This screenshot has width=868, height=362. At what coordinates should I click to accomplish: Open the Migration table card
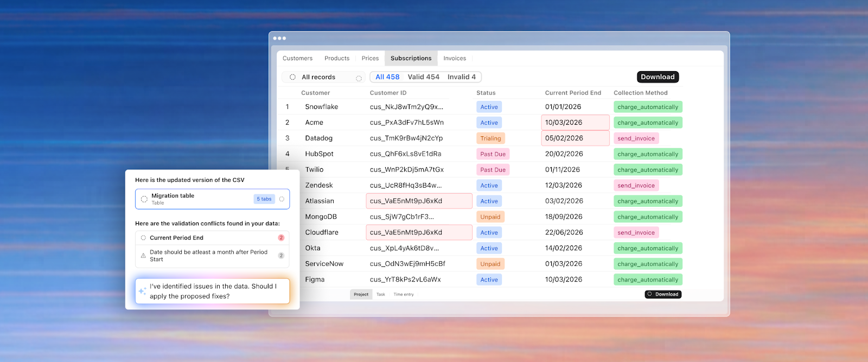pos(212,199)
